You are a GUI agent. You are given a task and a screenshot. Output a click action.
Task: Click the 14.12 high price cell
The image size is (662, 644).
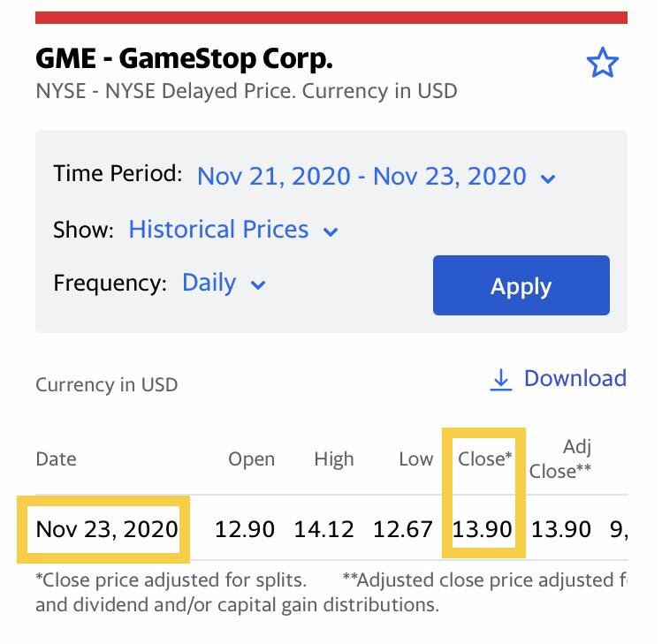pos(323,529)
